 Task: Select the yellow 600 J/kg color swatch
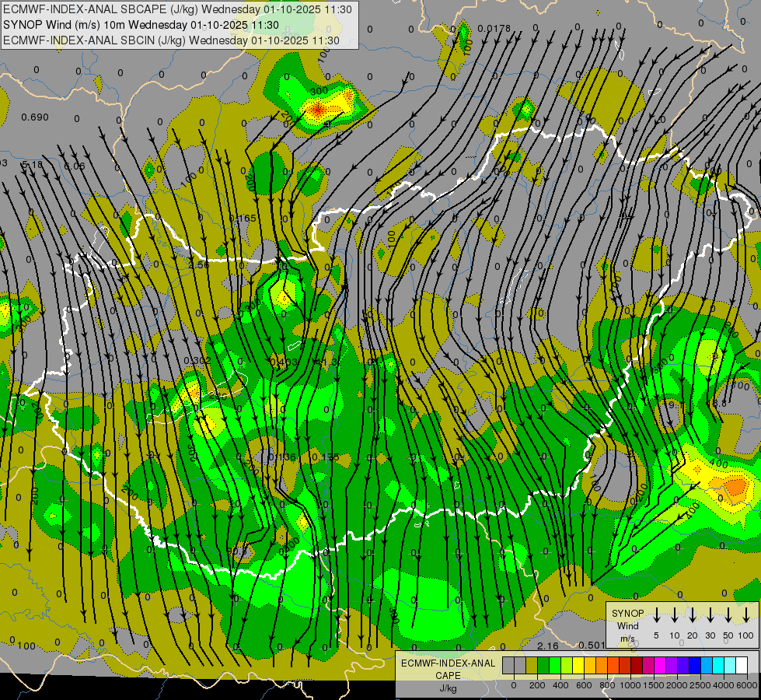(578, 665)
